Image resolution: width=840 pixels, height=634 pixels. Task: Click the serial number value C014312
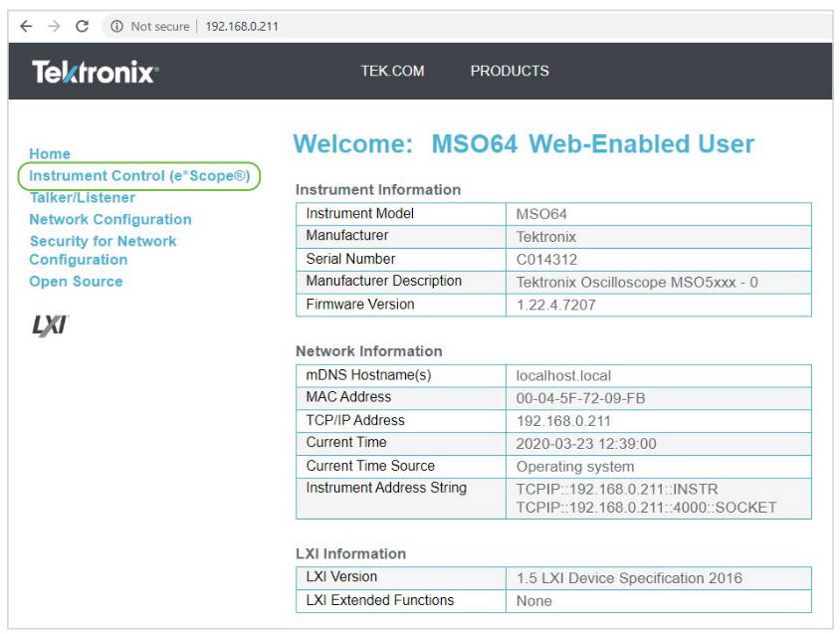click(x=546, y=259)
